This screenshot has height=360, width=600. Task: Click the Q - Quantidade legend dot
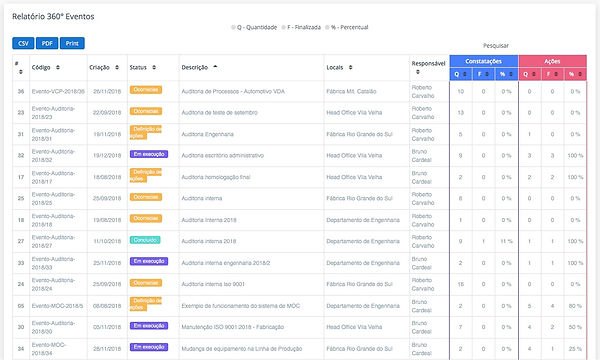233,27
